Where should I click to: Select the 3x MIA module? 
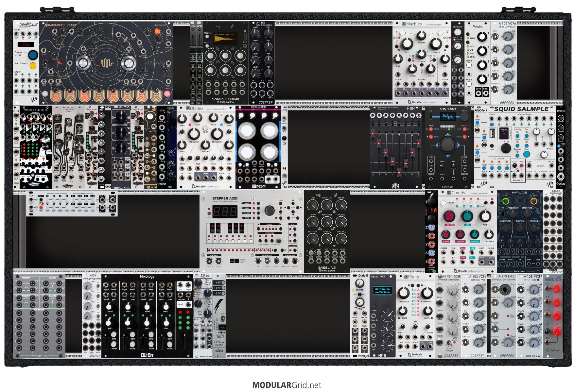click(x=121, y=147)
